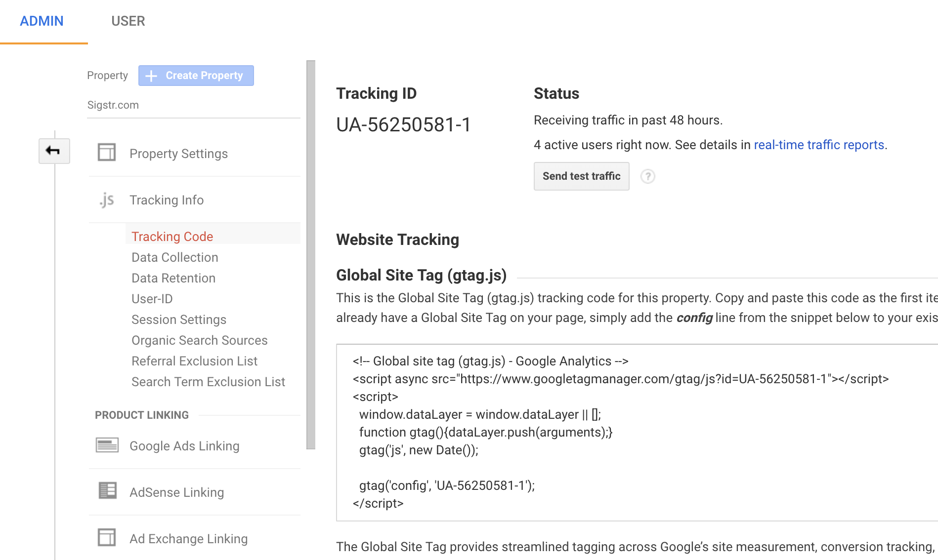Click the Ad Exchange Linking icon
Image resolution: width=938 pixels, height=560 pixels.
pyautogui.click(x=107, y=537)
